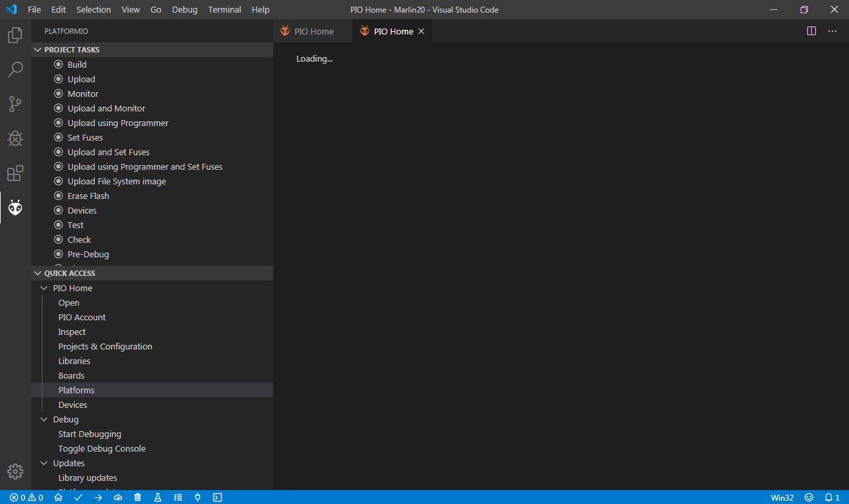
Task: Open the Debug menu in the menu bar
Action: [184, 10]
